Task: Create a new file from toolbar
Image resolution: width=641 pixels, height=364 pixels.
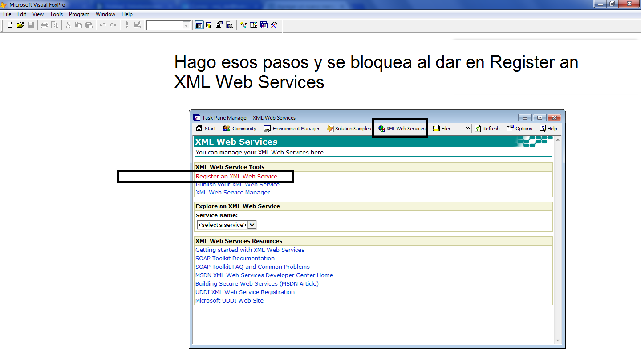Action: (x=10, y=25)
